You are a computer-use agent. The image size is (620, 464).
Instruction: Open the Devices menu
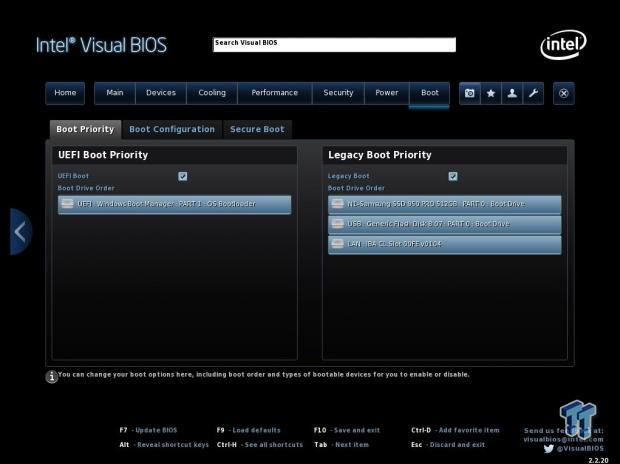[x=161, y=93]
